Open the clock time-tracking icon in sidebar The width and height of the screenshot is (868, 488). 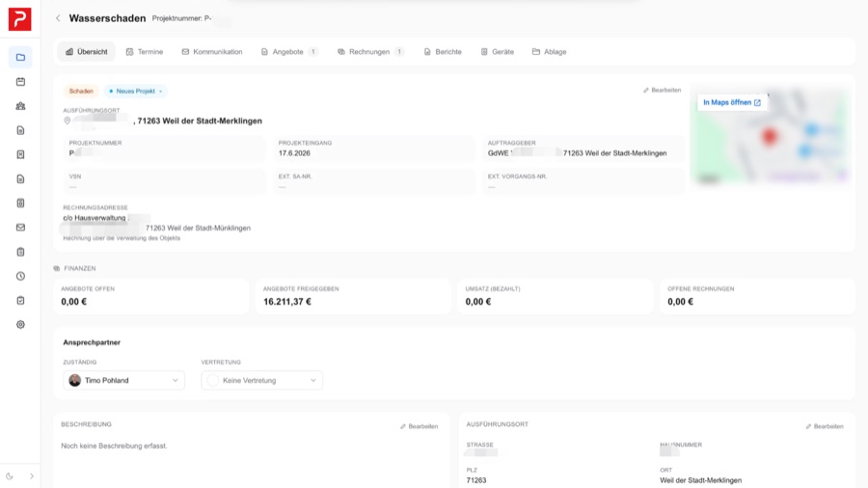[20, 276]
